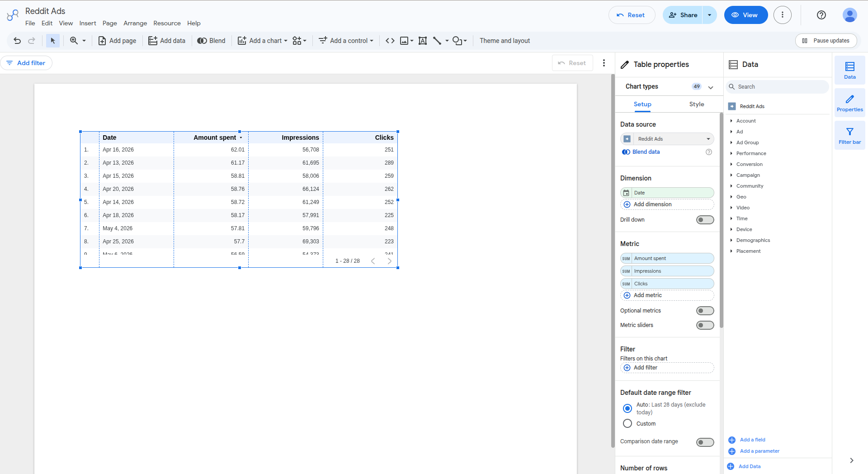This screenshot has height=474, width=868.
Task: Turn on Comparison date range switch
Action: [x=705, y=442]
